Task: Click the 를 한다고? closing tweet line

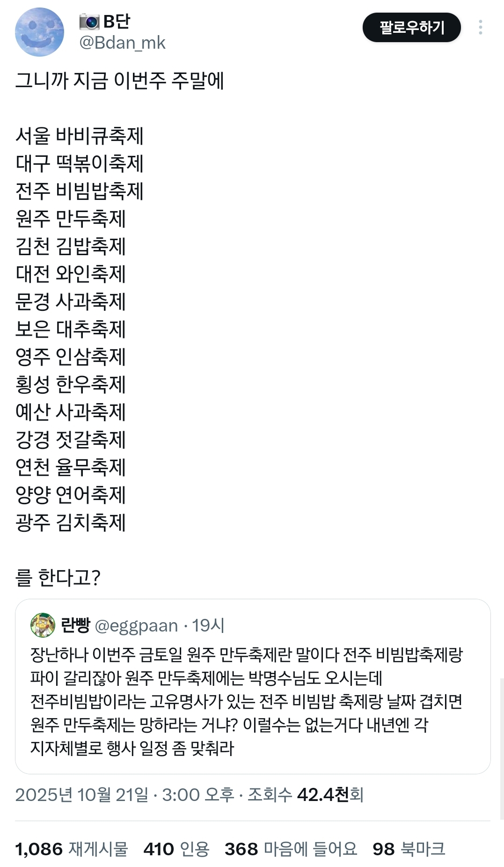Action: point(58,578)
